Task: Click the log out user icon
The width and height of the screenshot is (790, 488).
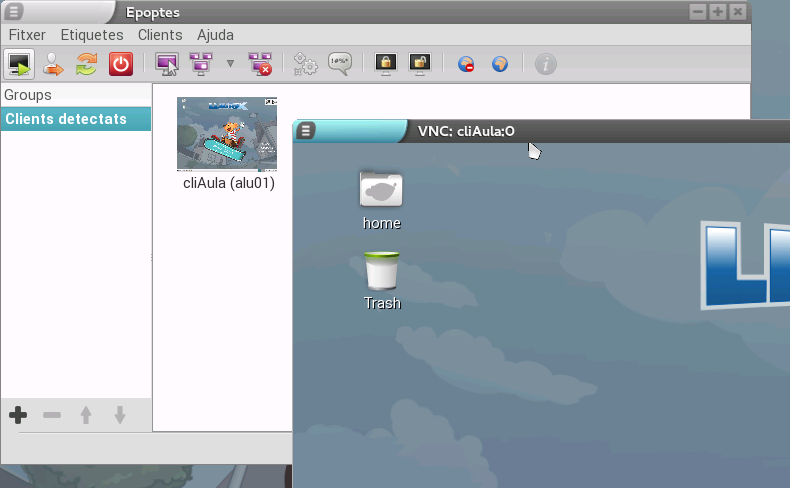Action: pyautogui.click(x=53, y=64)
